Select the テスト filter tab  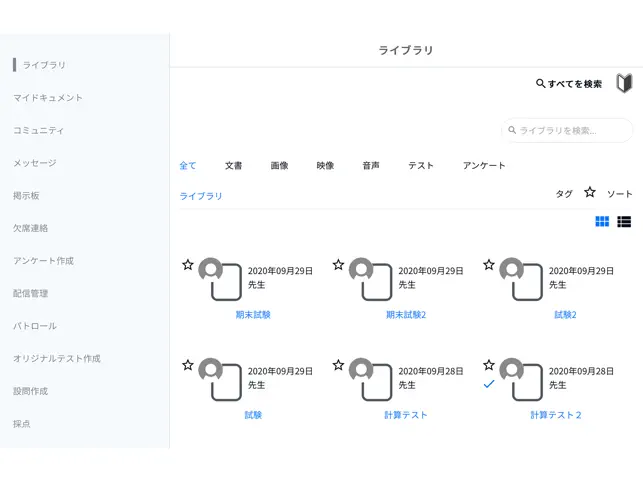(421, 166)
